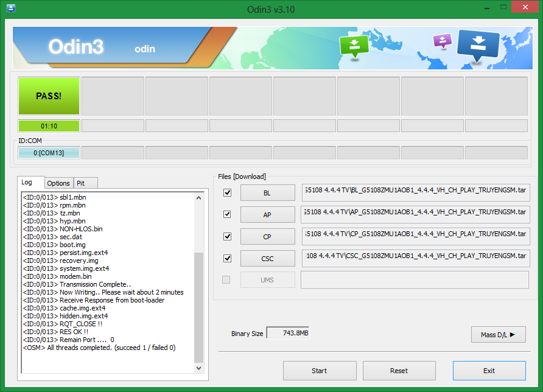543x392 pixels.
Task: Click the Exit button
Action: pyautogui.click(x=489, y=371)
